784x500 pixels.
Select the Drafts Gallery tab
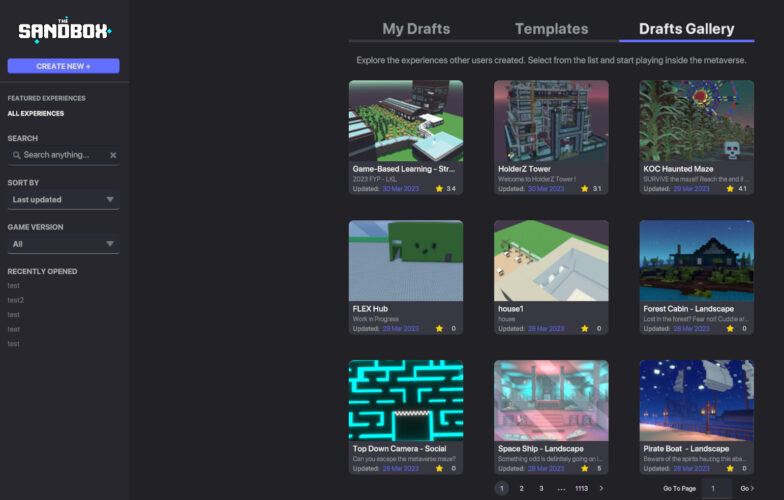pos(686,29)
